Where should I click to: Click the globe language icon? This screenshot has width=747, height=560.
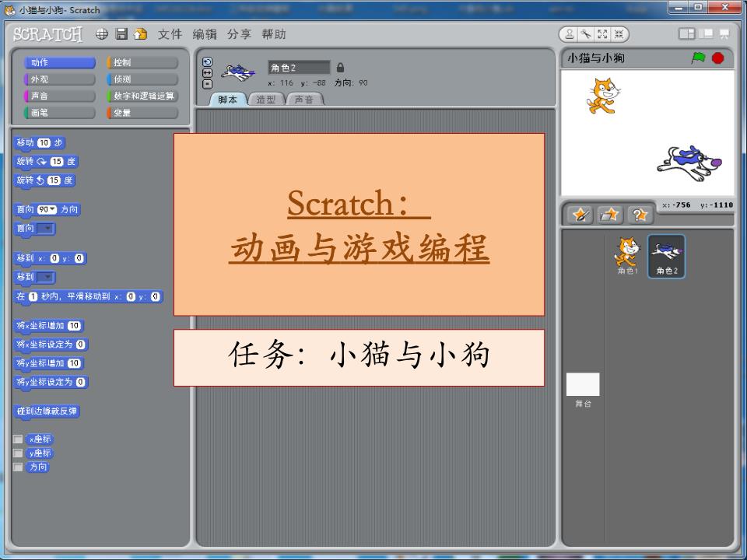tap(101, 33)
